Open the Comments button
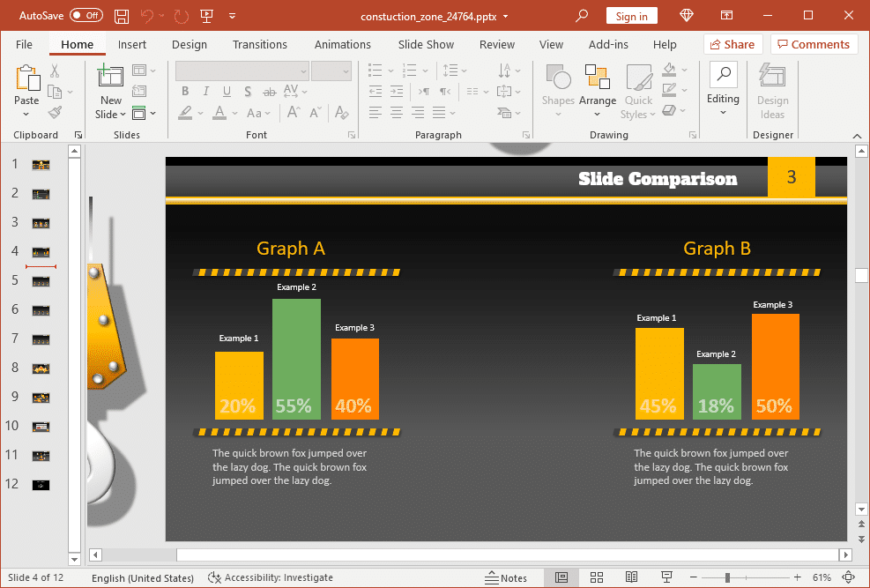 [x=813, y=44]
